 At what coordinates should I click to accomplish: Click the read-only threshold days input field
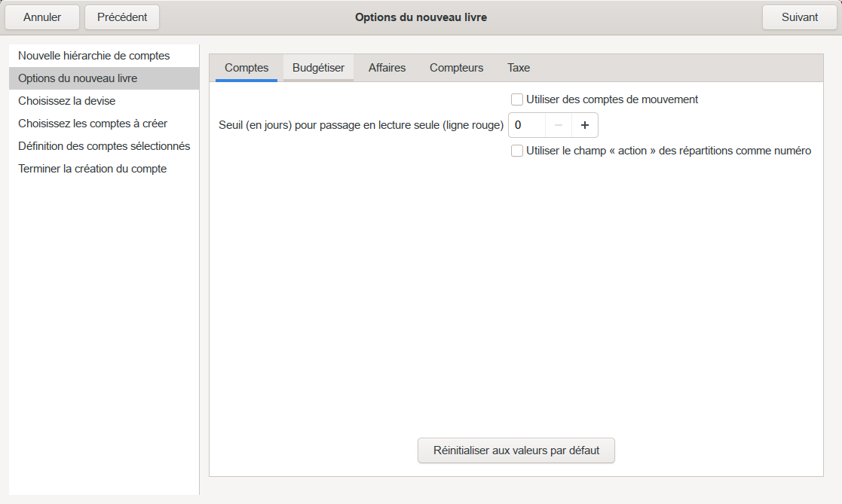(x=527, y=125)
